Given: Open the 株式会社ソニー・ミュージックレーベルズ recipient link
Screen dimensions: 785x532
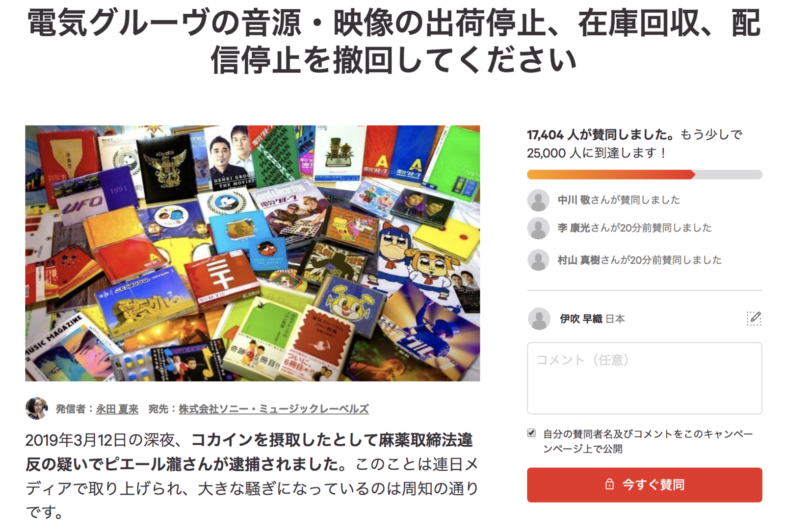Looking at the screenshot, I should [x=273, y=409].
